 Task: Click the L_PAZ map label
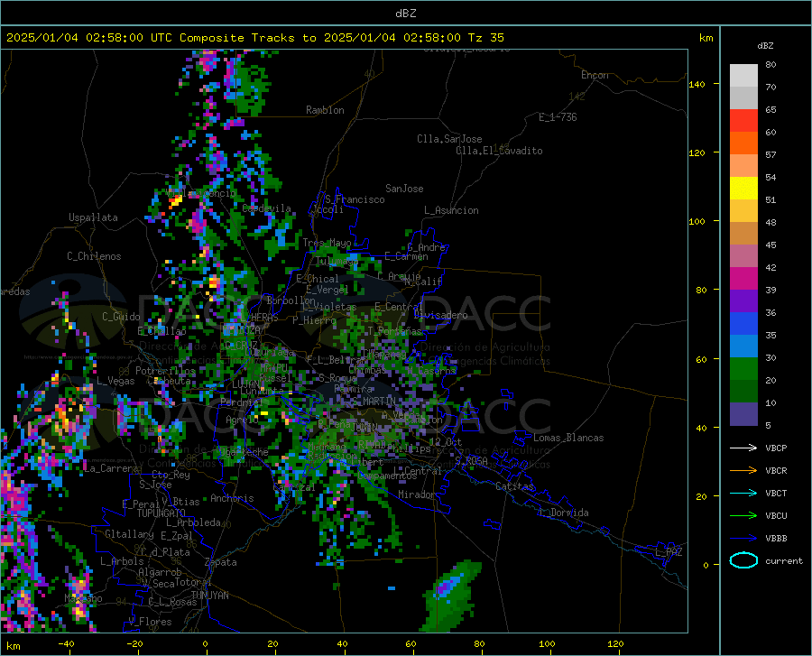tap(669, 552)
